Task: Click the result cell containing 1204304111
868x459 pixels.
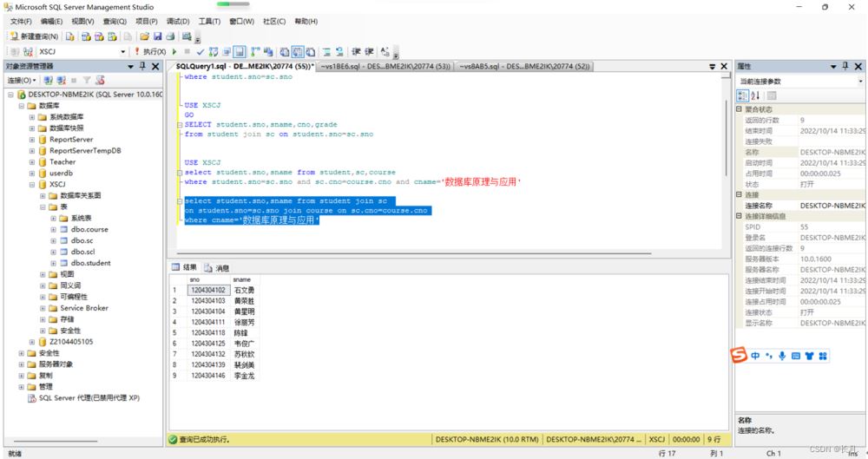Action: [x=207, y=322]
